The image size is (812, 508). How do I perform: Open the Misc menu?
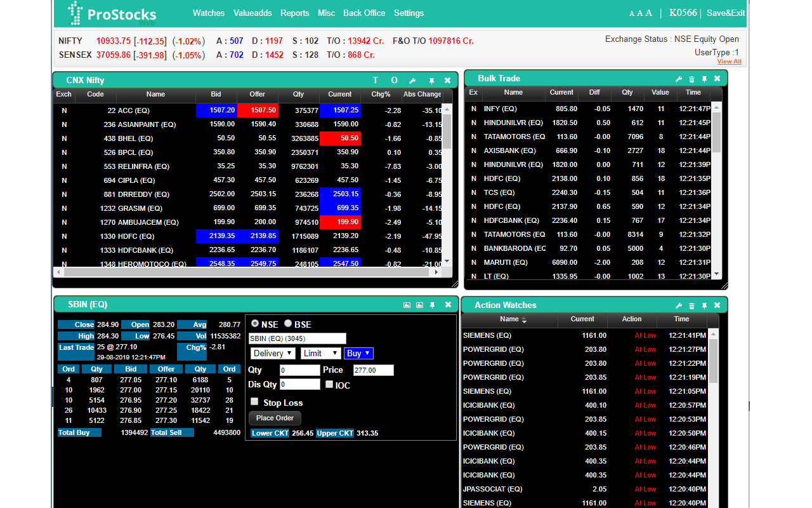327,13
